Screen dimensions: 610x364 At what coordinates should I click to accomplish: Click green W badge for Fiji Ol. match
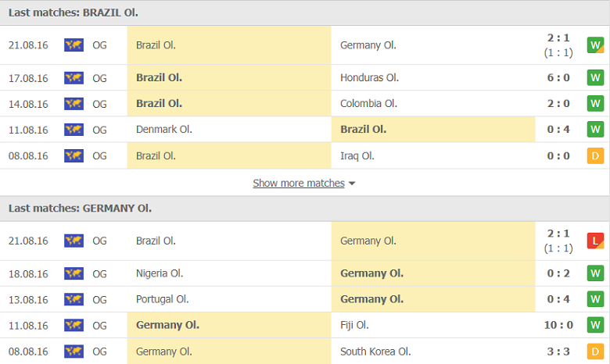click(x=595, y=325)
